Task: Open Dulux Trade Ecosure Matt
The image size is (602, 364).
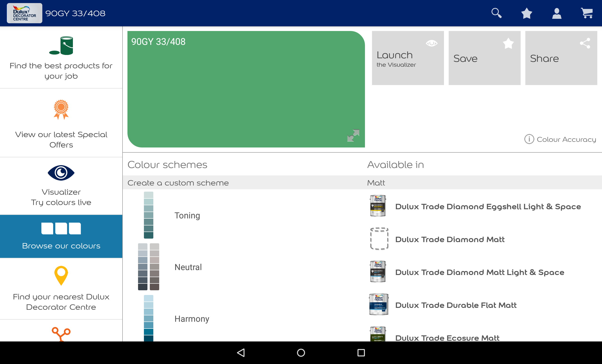Action: [447, 338]
